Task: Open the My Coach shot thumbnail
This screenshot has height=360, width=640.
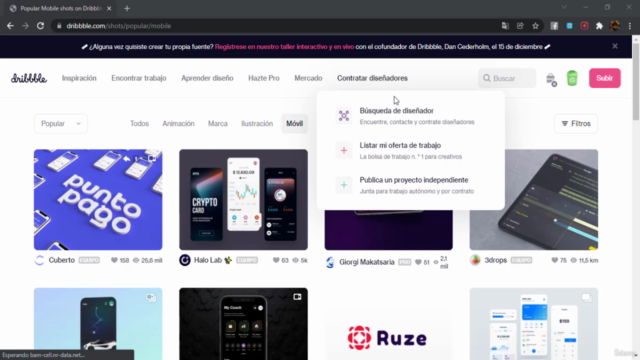Action: pyautogui.click(x=243, y=324)
